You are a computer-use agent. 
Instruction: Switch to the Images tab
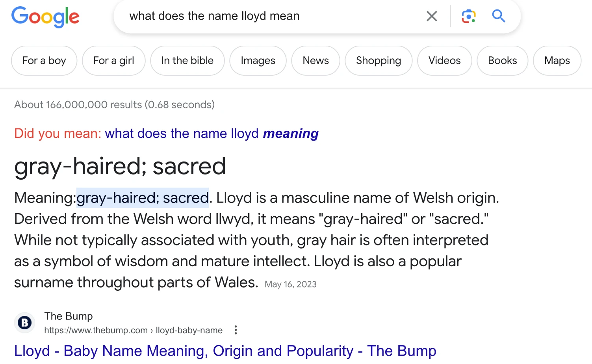click(x=258, y=61)
